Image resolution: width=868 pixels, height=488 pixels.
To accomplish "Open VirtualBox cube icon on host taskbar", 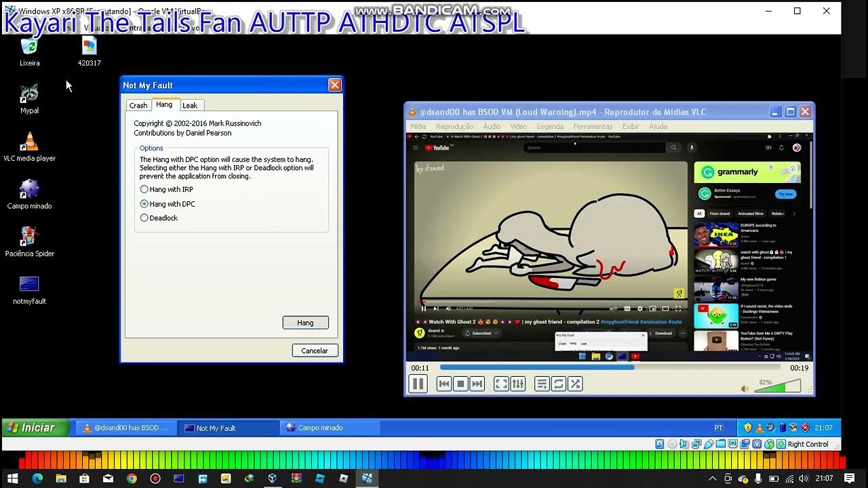I will pos(273,479).
